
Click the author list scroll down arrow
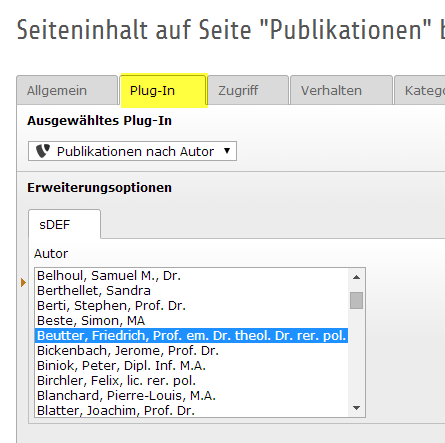click(356, 408)
